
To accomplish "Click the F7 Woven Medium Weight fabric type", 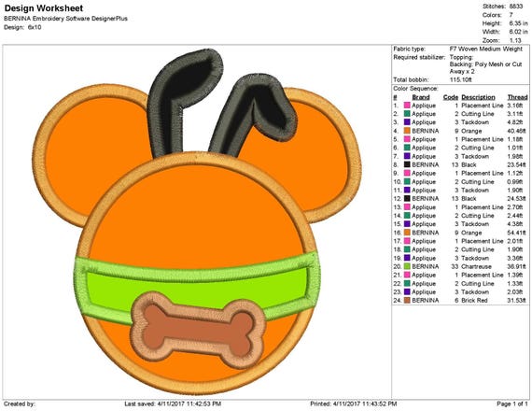I will coord(486,49).
